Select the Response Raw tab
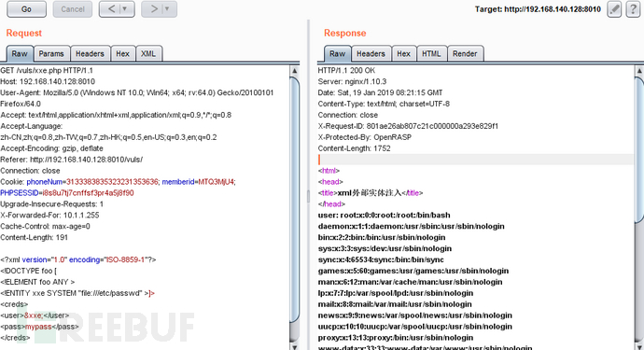The width and height of the screenshot is (644, 350). pyautogui.click(x=337, y=54)
